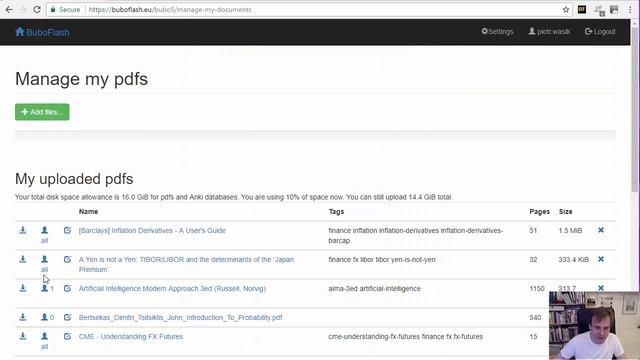Click the Add files button
The height and width of the screenshot is (360, 640).
pos(42,112)
